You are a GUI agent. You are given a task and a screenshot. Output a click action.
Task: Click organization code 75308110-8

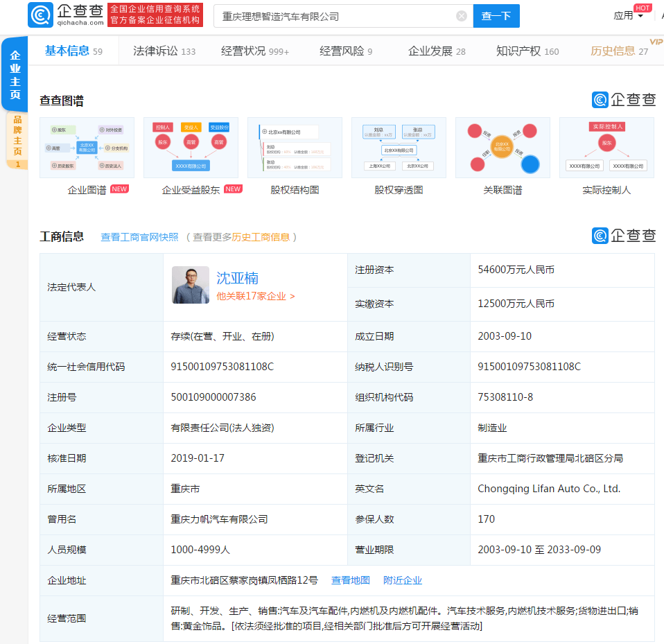pos(505,397)
